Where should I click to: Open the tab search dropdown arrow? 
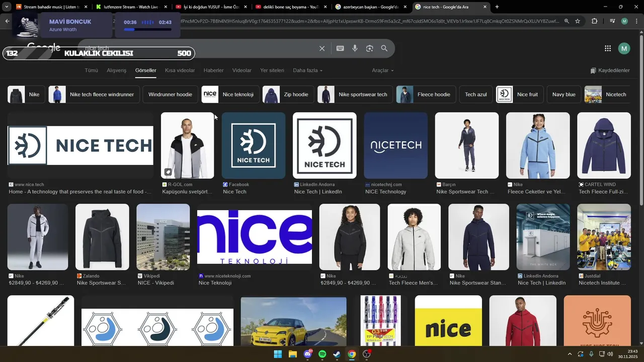(x=7, y=7)
